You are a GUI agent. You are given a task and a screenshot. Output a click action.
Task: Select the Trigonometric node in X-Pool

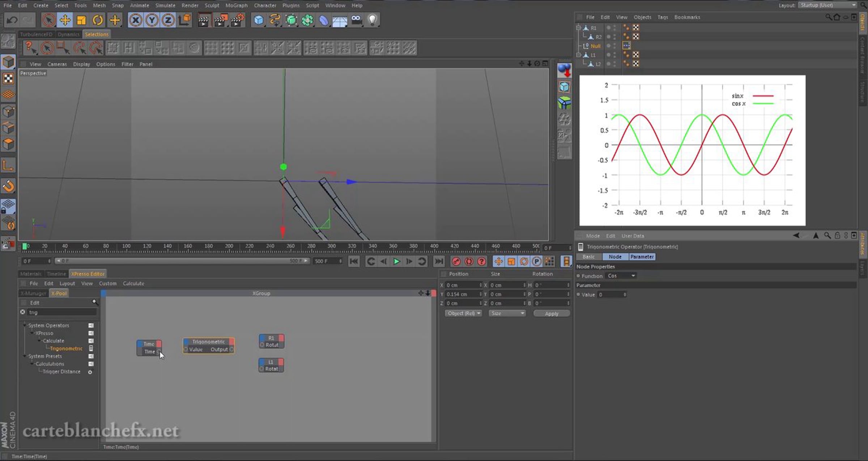(66, 349)
